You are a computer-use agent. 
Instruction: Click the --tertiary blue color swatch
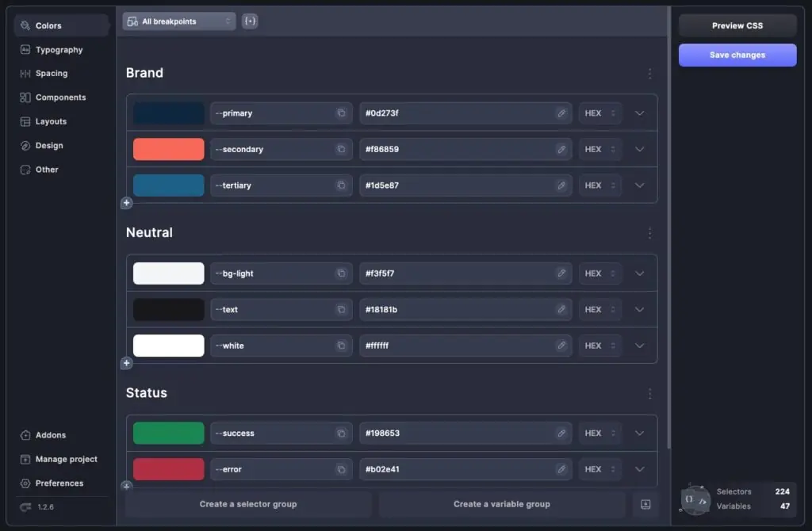pyautogui.click(x=169, y=185)
